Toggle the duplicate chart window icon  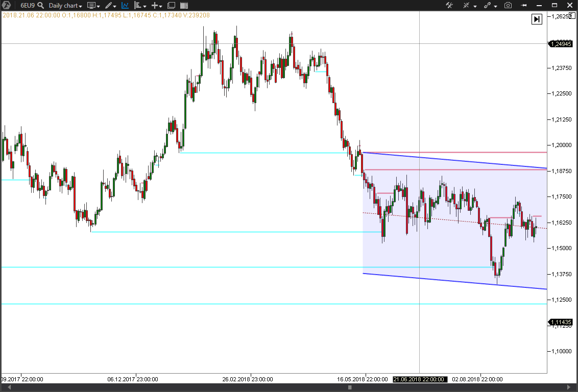171,6
